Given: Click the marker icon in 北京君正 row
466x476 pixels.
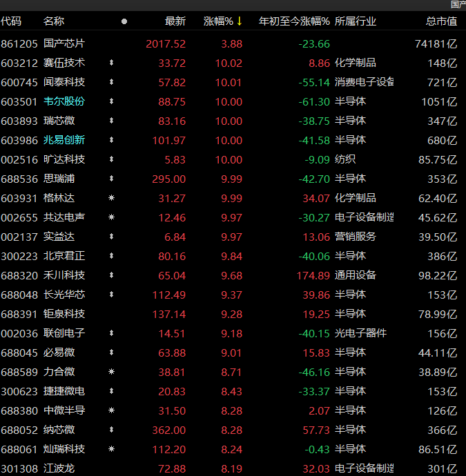Looking at the screenshot, I should tap(111, 256).
